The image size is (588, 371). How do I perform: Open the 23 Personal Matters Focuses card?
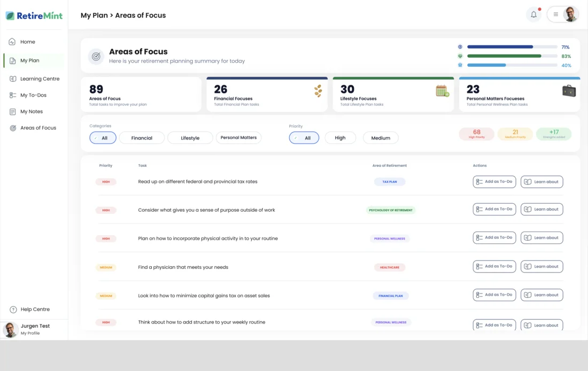pos(520,95)
